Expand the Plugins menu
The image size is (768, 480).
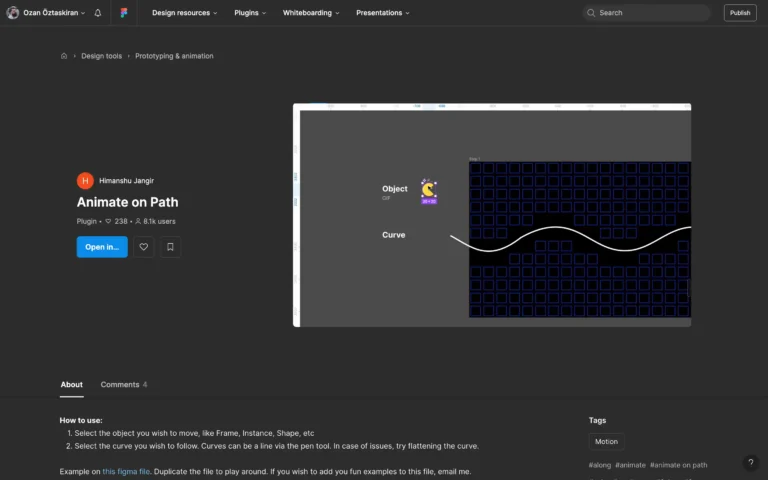point(250,13)
